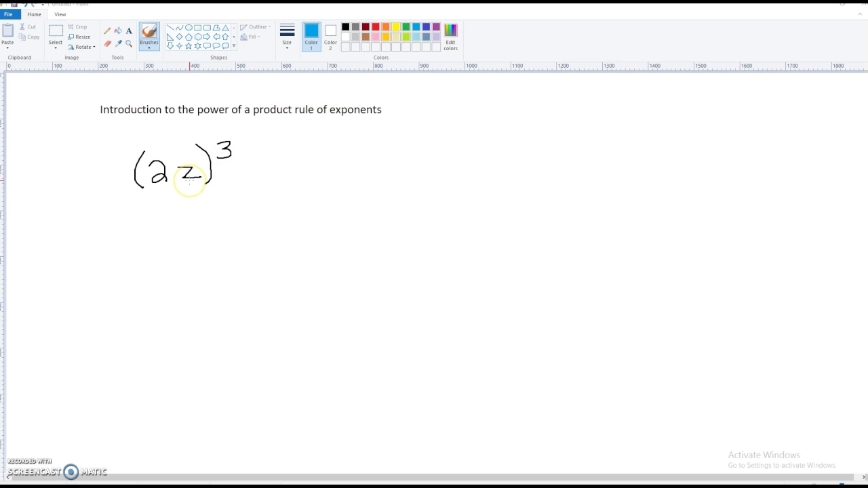Move to next row of Shapes gallery
868x488 pixels.
coord(234,37)
